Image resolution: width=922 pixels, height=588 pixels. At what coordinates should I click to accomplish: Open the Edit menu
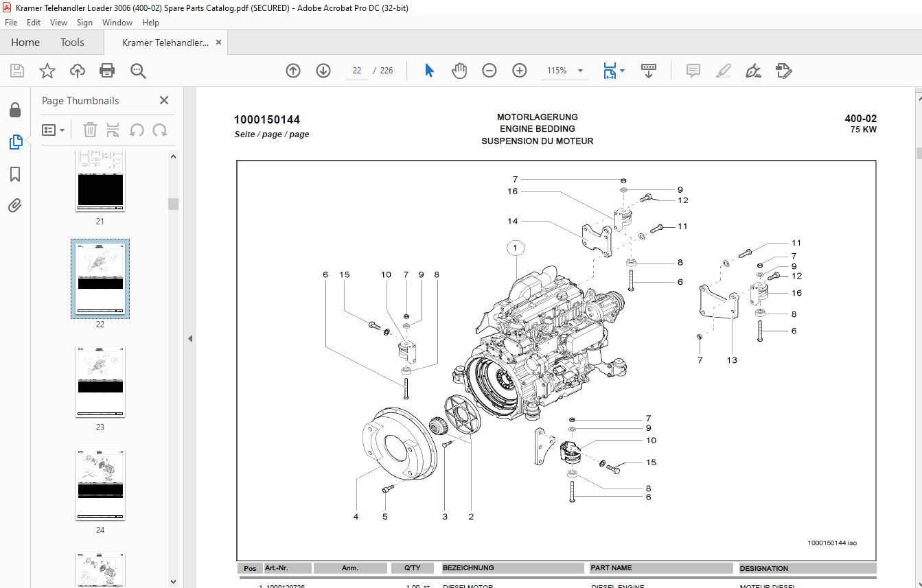(x=34, y=23)
